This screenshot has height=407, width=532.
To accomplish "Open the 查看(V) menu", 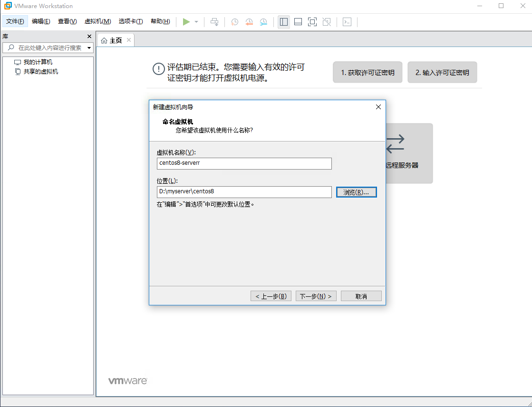I will tap(67, 21).
